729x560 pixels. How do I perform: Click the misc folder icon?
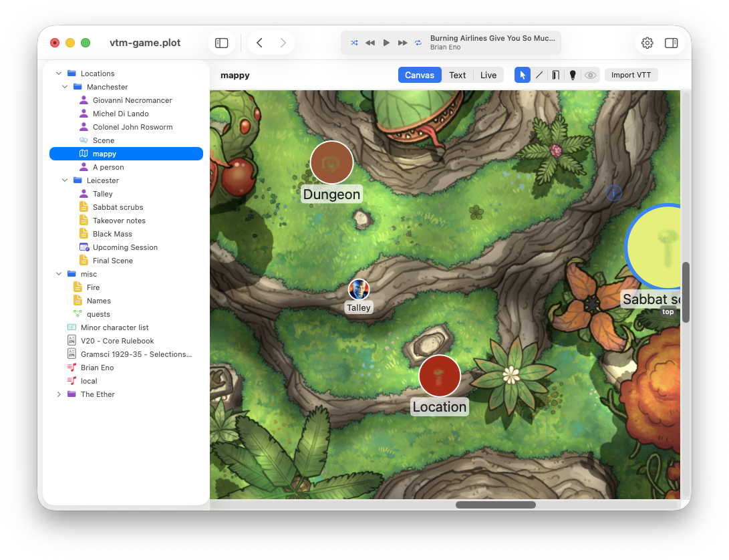[x=71, y=273]
